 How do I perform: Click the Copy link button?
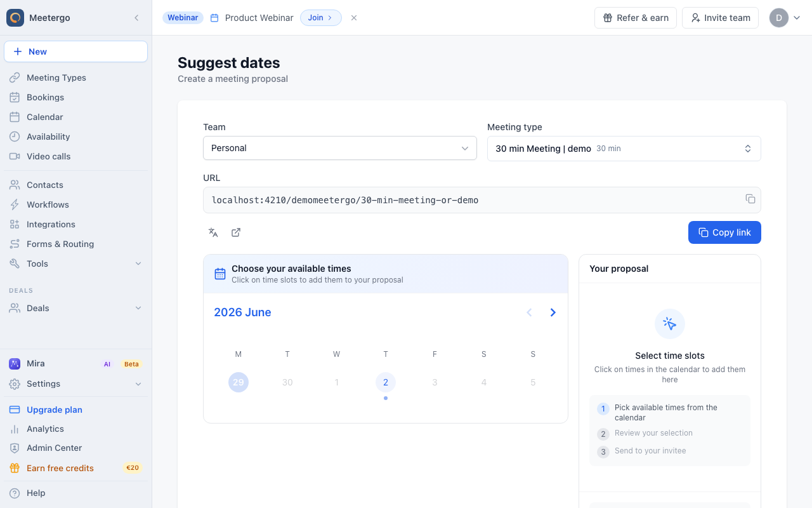pyautogui.click(x=724, y=232)
